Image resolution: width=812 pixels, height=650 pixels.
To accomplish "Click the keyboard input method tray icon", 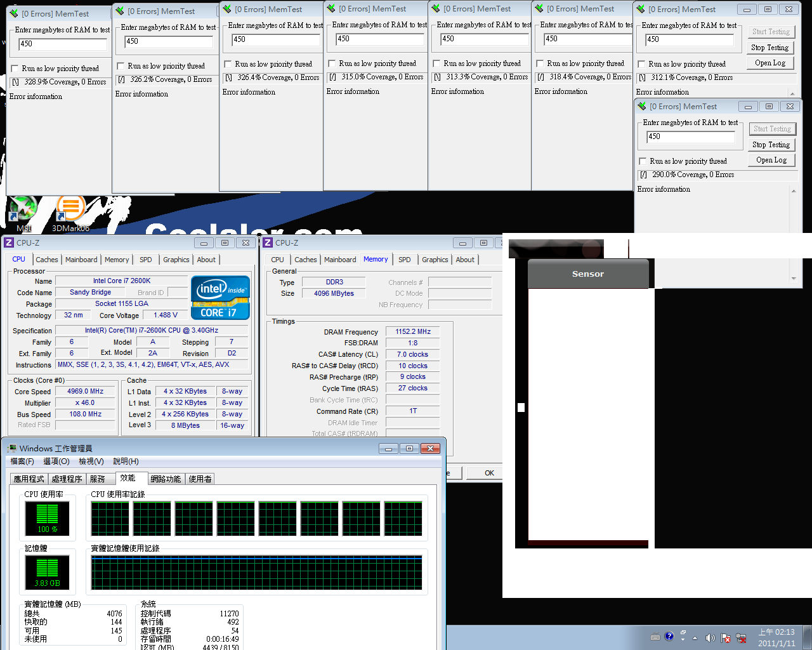I will 655,637.
